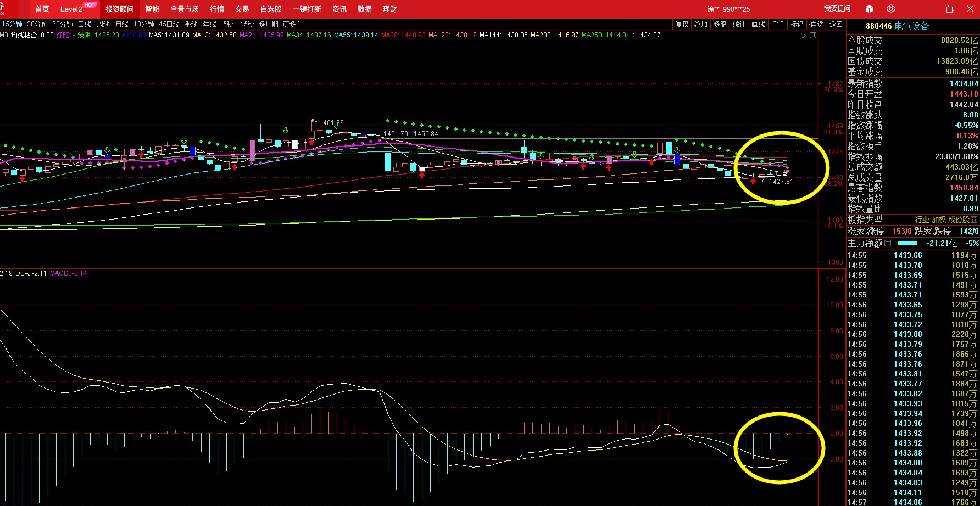Viewport: 980px width, 506px height.
Task: Open the 主力净额 detail icon
Action: (x=888, y=243)
